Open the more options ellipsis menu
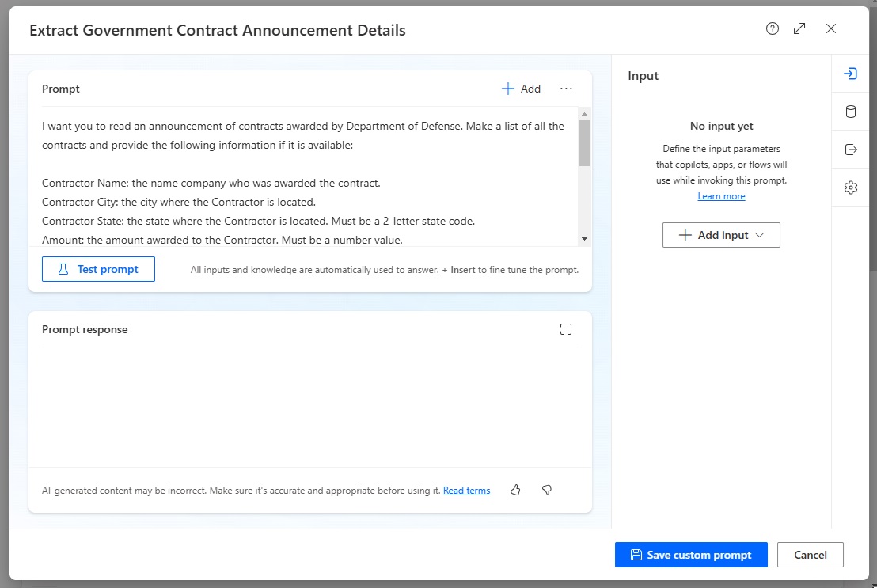877x588 pixels. (566, 89)
